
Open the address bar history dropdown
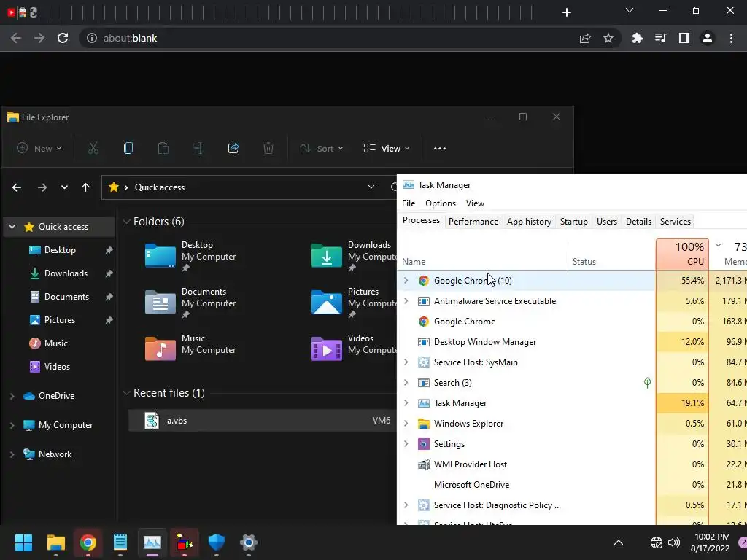[x=371, y=187]
